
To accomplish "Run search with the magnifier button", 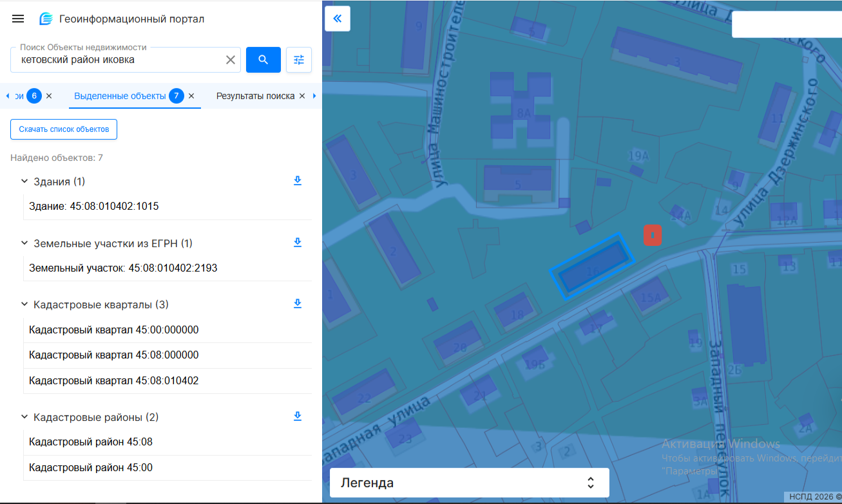I will (x=263, y=60).
